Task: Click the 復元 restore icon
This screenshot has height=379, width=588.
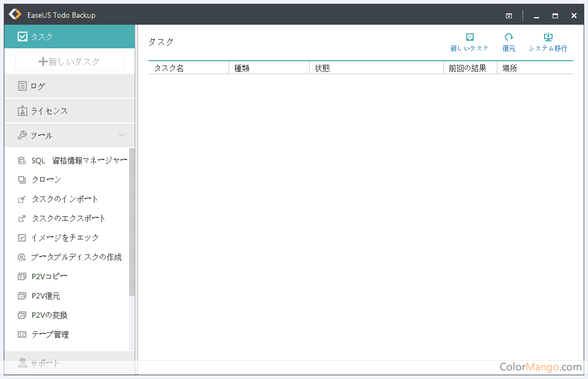Action: point(509,38)
